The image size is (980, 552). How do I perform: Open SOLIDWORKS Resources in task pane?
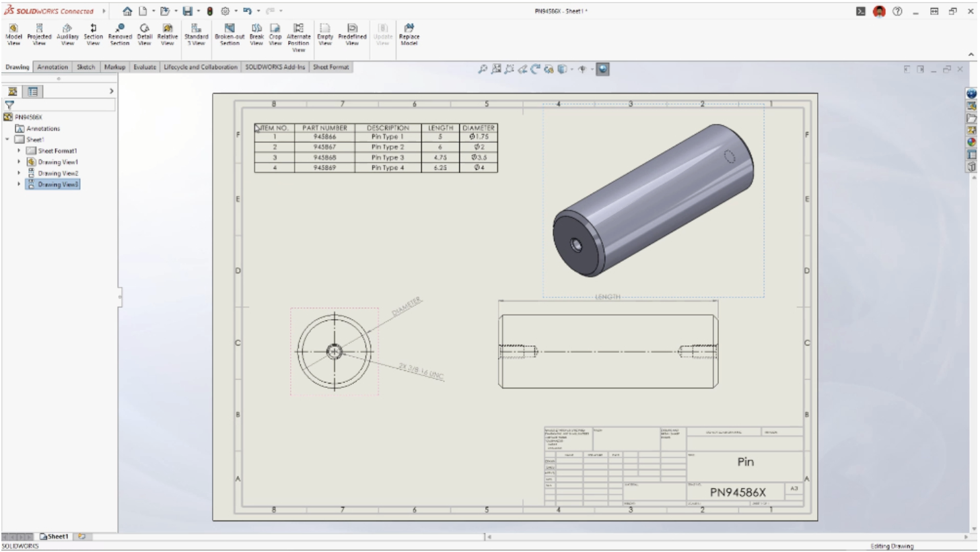tap(972, 95)
